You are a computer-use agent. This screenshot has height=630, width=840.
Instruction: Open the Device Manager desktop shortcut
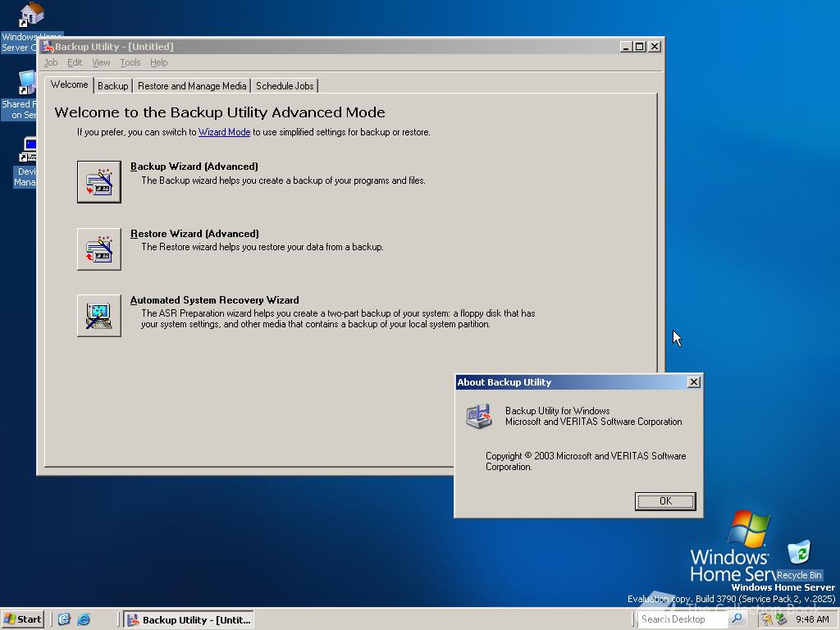[x=25, y=162]
